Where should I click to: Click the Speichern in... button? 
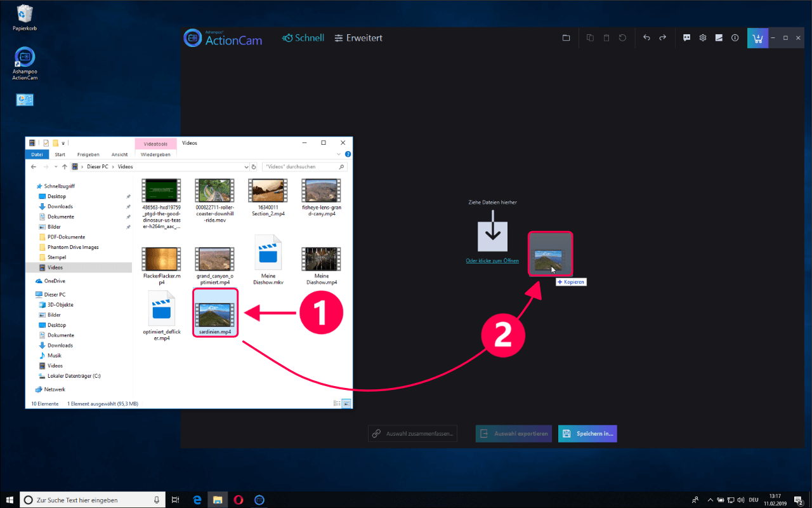587,434
